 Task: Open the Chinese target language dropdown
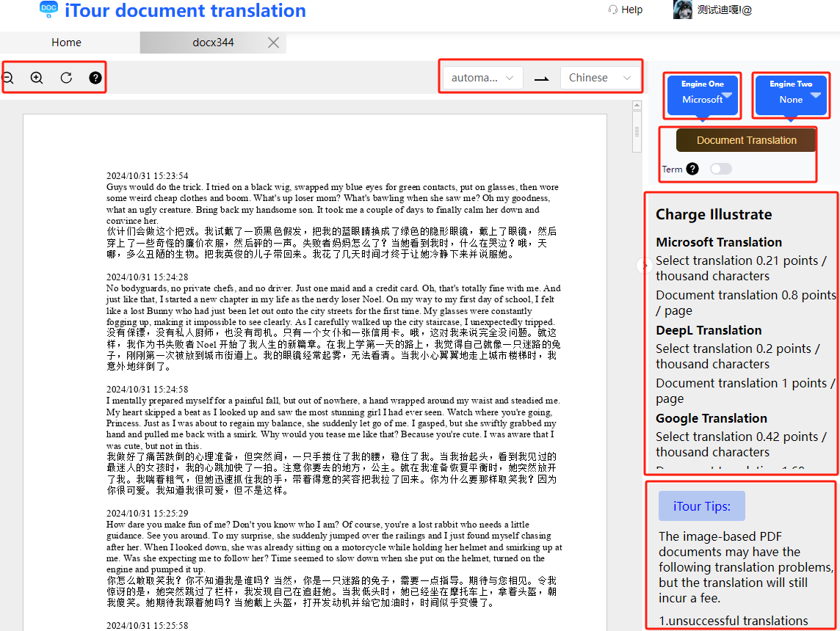coord(600,78)
